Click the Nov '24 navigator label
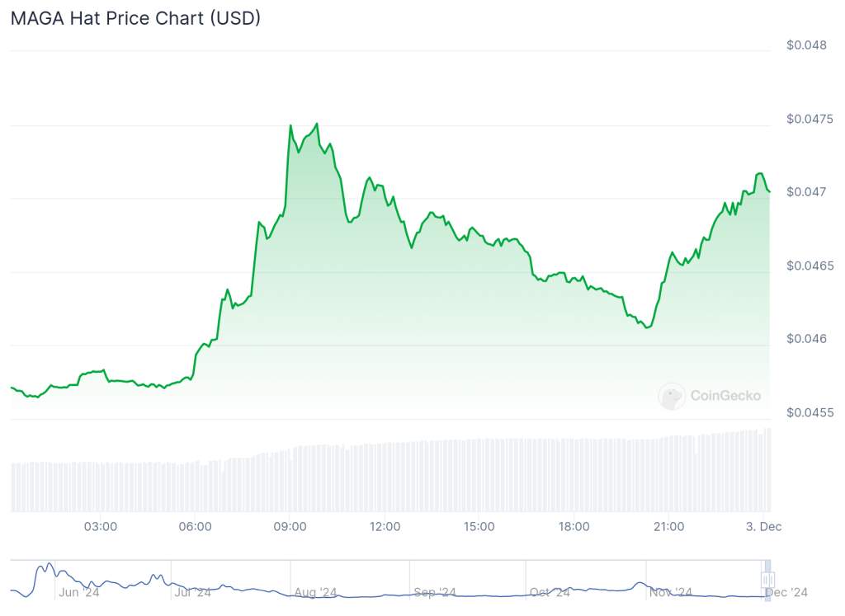 point(672,592)
